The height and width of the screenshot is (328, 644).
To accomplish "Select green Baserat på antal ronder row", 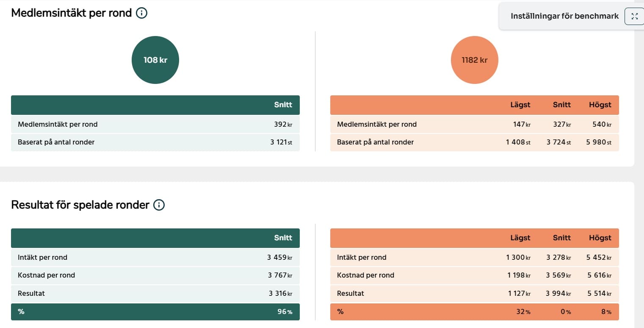I will point(155,142).
